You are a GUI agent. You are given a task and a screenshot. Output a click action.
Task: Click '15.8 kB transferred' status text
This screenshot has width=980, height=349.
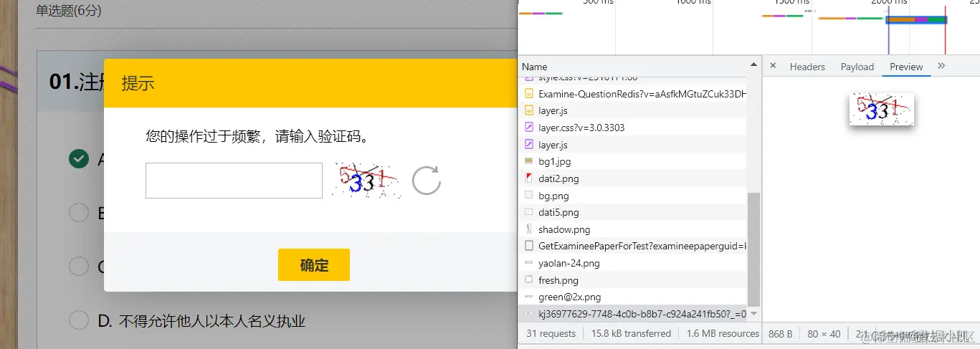coord(631,333)
